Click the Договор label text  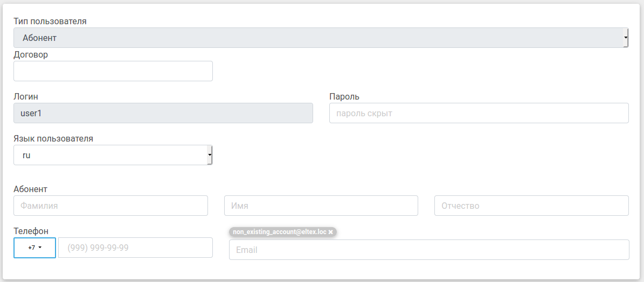(31, 54)
